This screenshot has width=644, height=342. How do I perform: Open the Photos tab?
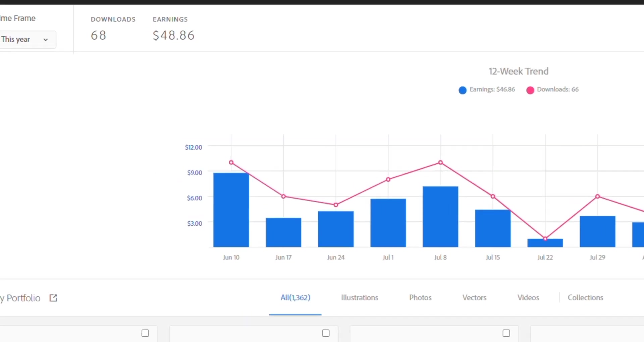pos(420,298)
